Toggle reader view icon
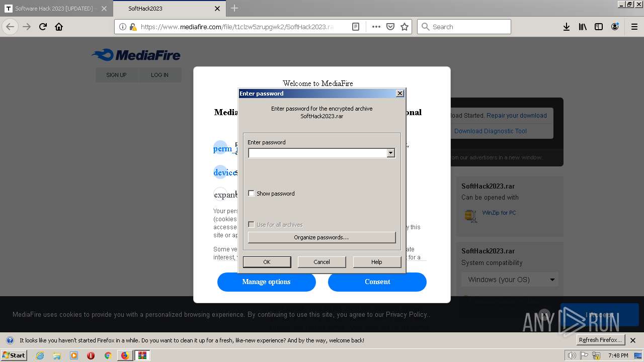The image size is (644, 362). (x=356, y=27)
